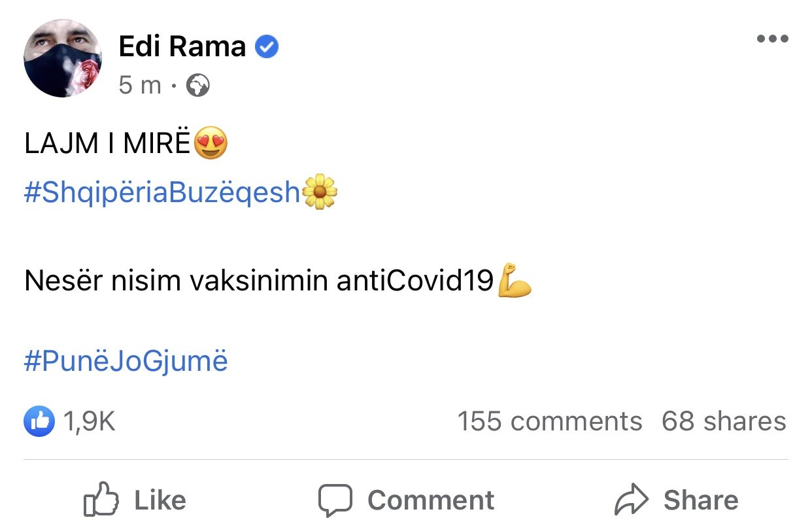
Task: Open the post via the 5 m timestamp
Action: 140,86
